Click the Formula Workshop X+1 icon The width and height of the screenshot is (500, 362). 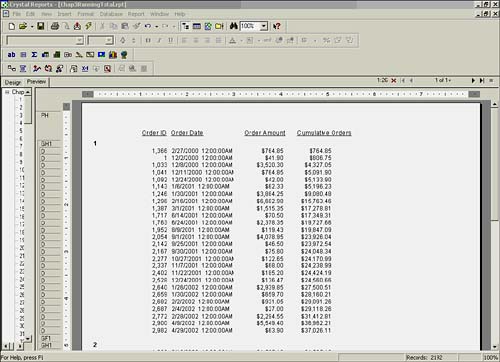(x=85, y=69)
